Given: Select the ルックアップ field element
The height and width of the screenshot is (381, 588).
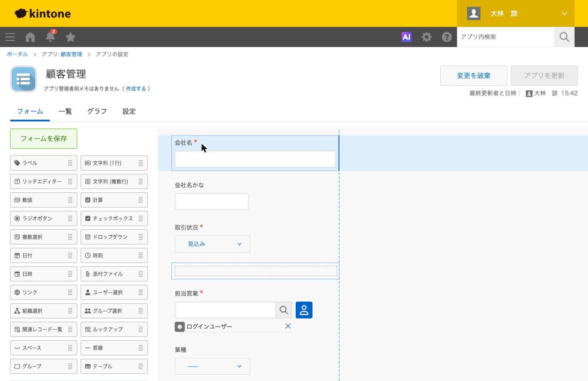Looking at the screenshot, I should tap(114, 329).
